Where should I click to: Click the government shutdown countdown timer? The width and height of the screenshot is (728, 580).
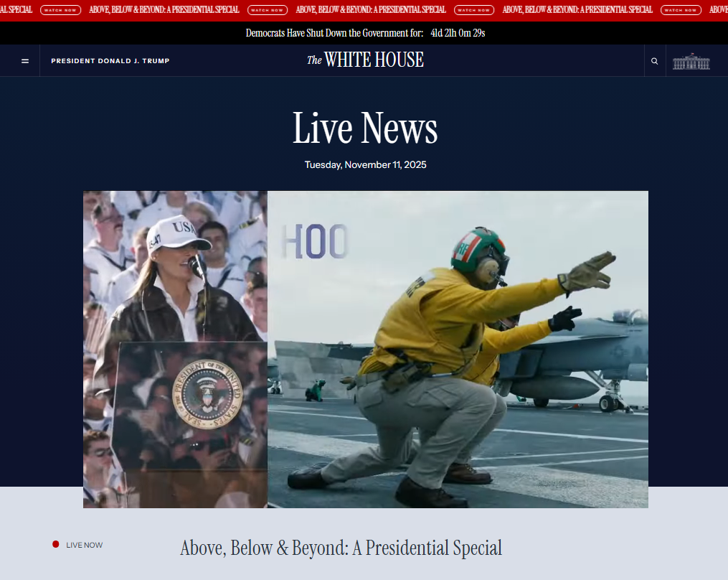click(x=458, y=33)
